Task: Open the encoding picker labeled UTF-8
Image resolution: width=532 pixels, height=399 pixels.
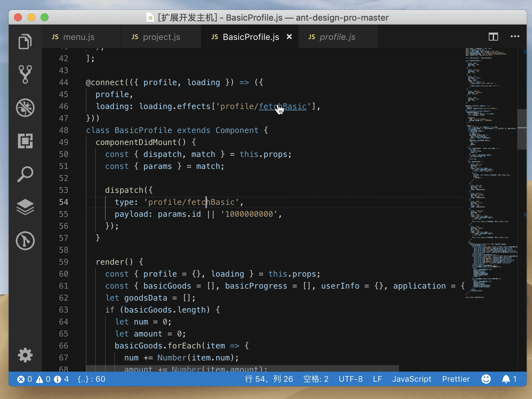Action: coord(350,379)
